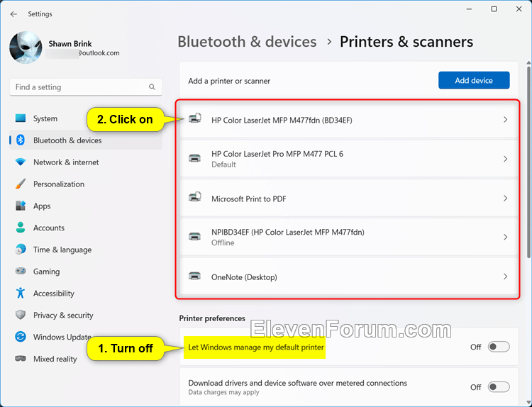Open Gaming settings
The width and height of the screenshot is (532, 407).
(x=86, y=272)
